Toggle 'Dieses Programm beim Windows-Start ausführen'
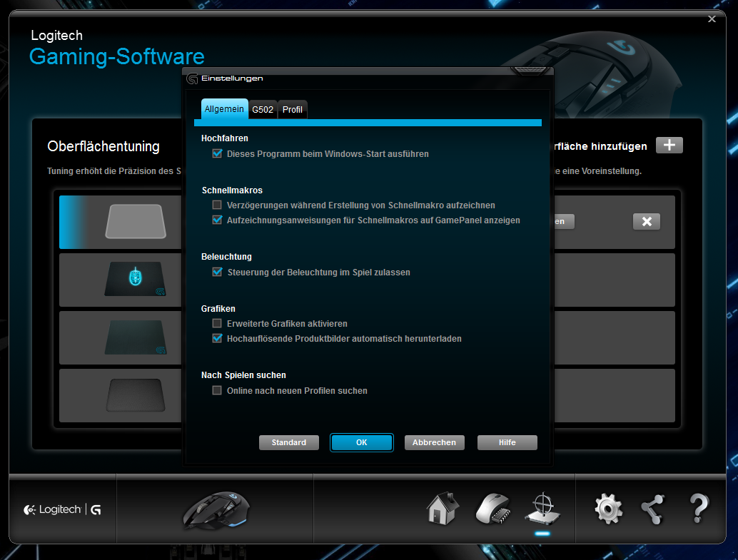738x560 pixels. (x=217, y=153)
